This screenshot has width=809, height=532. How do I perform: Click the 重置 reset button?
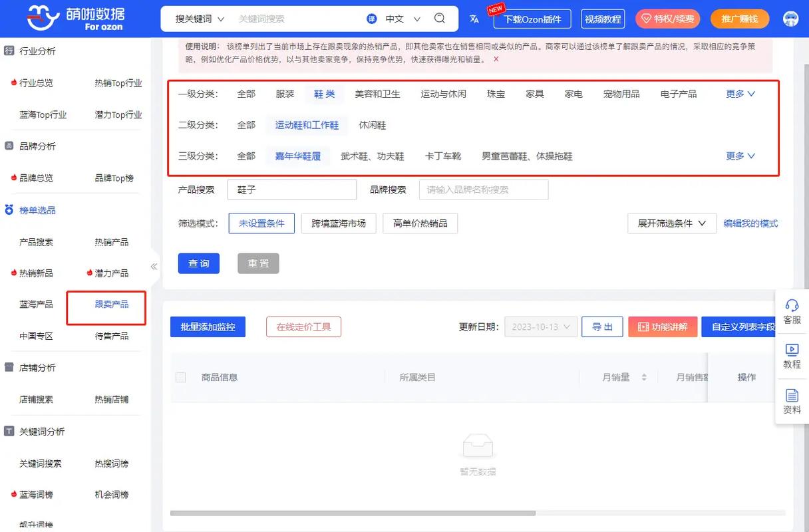coord(258,263)
